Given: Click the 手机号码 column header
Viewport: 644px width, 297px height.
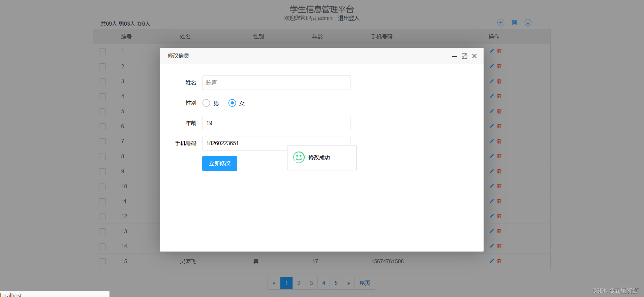Looking at the screenshot, I should click(382, 36).
